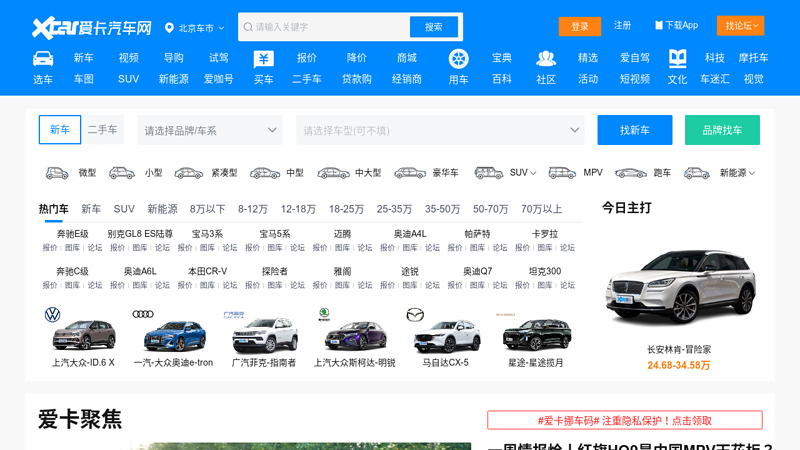Click the #爱卡挪车码# banner

624,420
